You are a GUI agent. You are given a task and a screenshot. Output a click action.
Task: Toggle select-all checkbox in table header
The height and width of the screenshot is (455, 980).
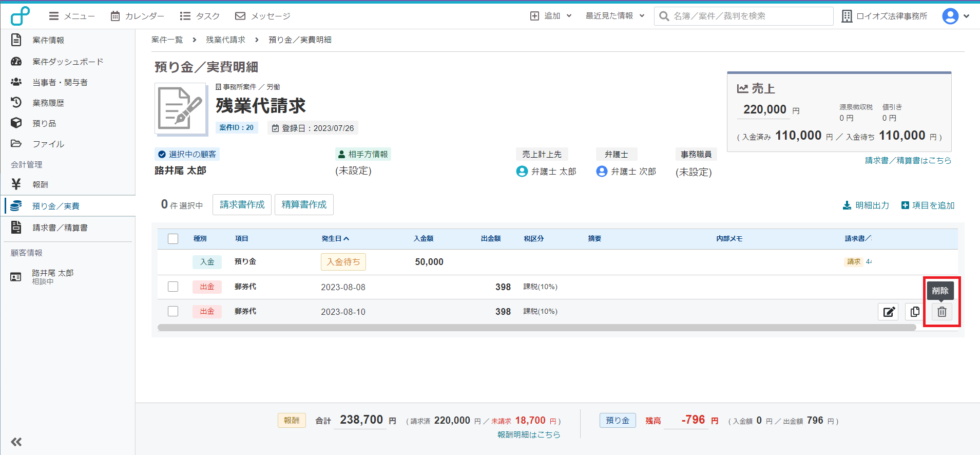pos(173,239)
